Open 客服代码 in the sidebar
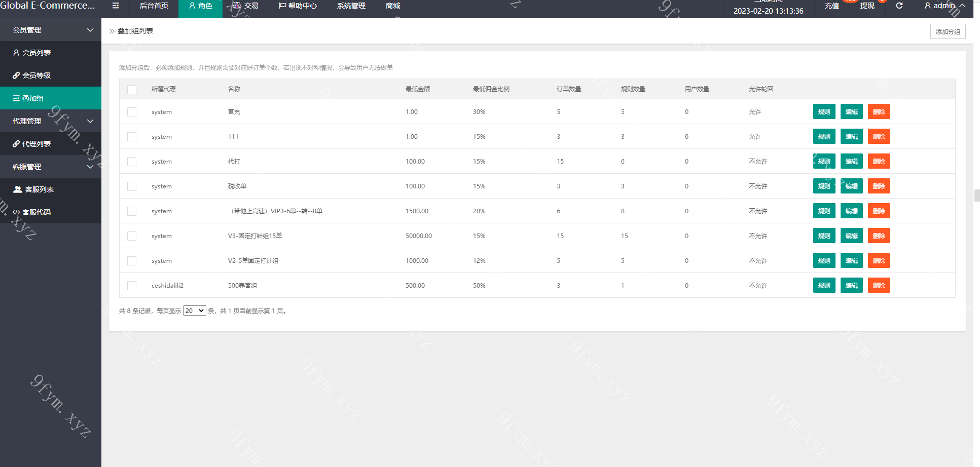The width and height of the screenshot is (980, 467). coord(51,212)
